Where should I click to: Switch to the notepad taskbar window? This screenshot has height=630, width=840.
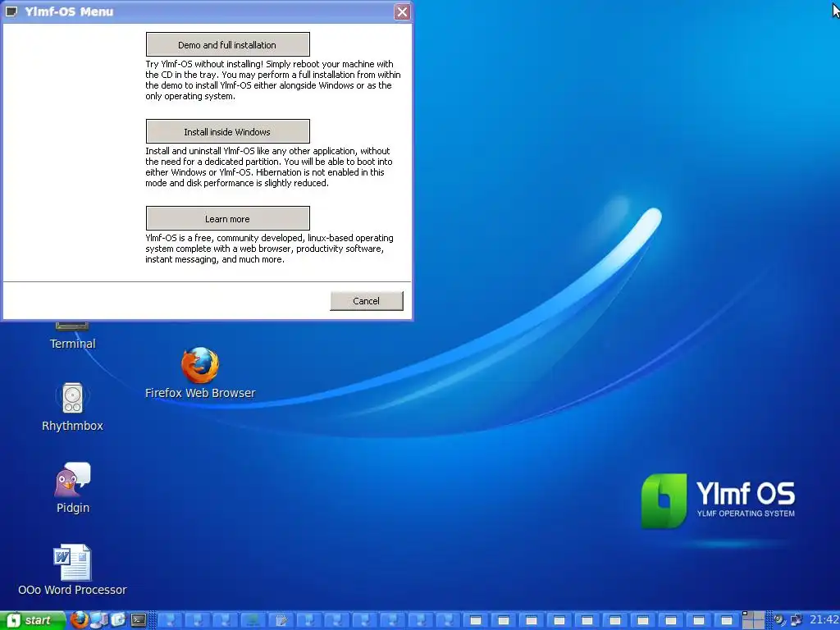[281, 620]
